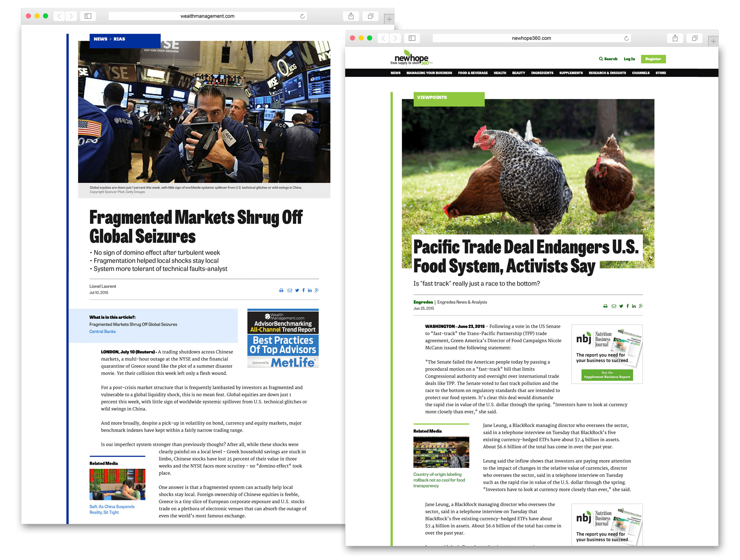
Task: Open Saft: As China Suspends Reality link
Action: tap(112, 509)
